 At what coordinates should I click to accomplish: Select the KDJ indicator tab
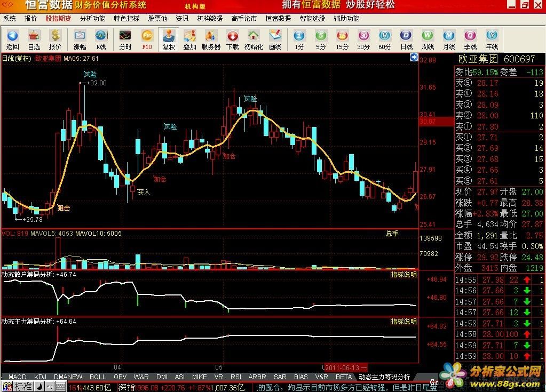tap(40, 377)
